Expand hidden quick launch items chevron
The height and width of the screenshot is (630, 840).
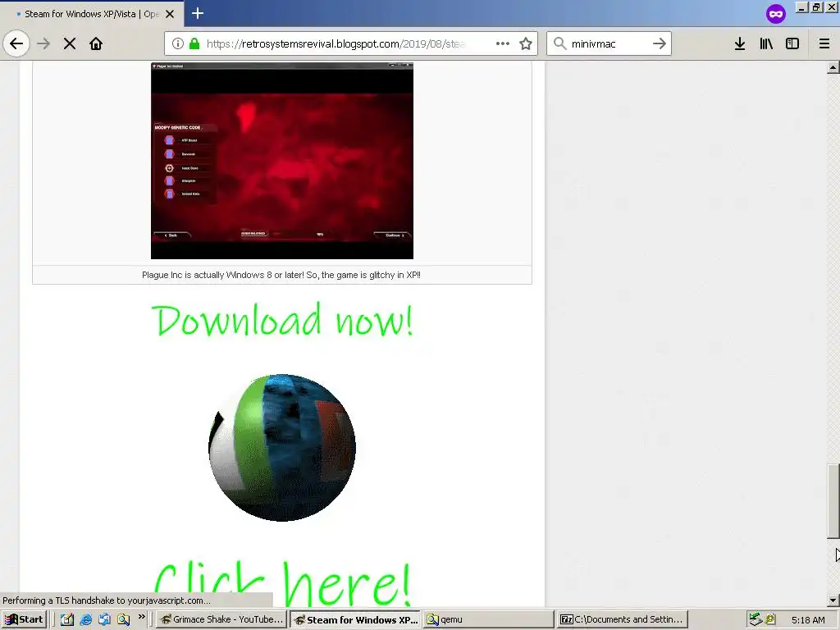coord(141,617)
